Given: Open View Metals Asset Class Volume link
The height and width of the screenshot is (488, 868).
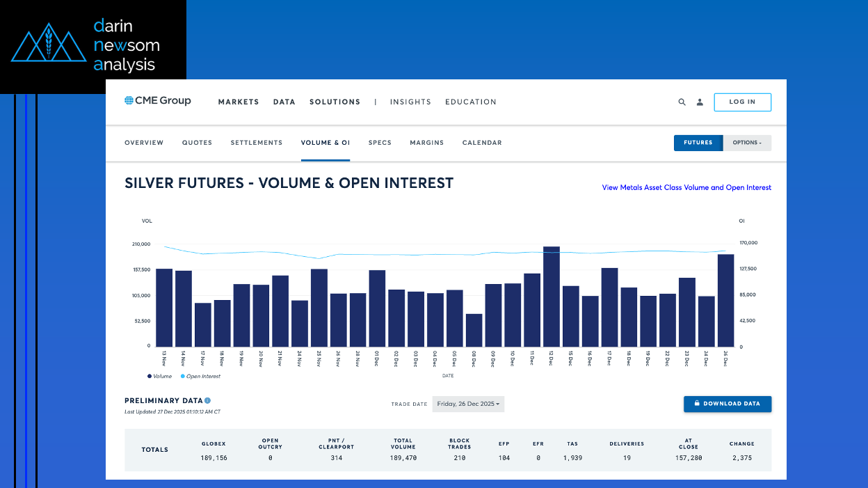Looking at the screenshot, I should [686, 187].
